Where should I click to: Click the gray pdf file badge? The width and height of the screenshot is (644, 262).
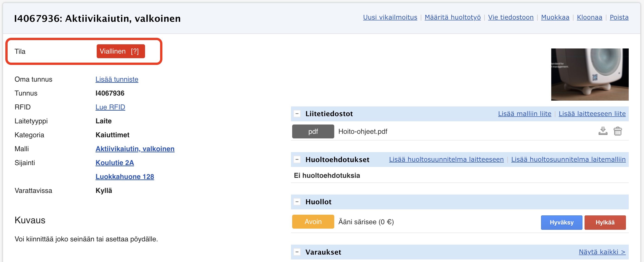pos(313,131)
